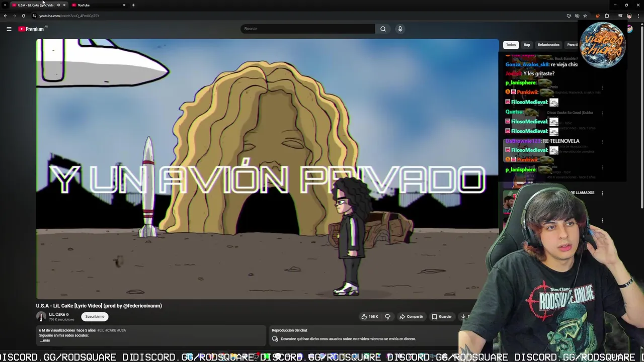Screen dimensions: 644x362
Task: Focus the Buscar search field
Action: pos(308,29)
